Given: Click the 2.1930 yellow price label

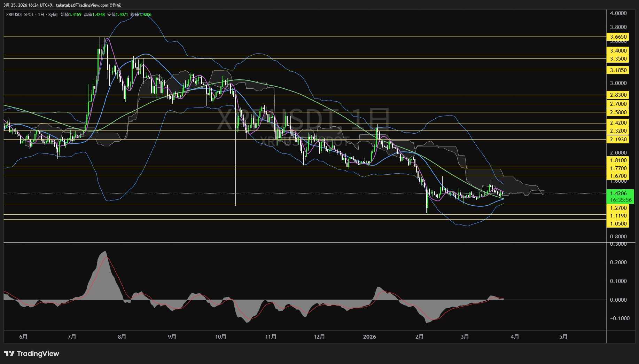Looking at the screenshot, I should coord(618,140).
